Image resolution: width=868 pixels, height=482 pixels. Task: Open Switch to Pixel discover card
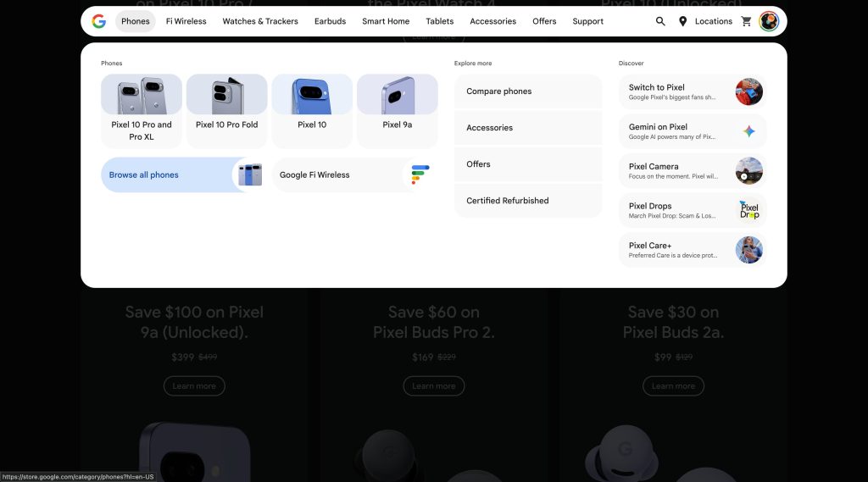pyautogui.click(x=693, y=91)
